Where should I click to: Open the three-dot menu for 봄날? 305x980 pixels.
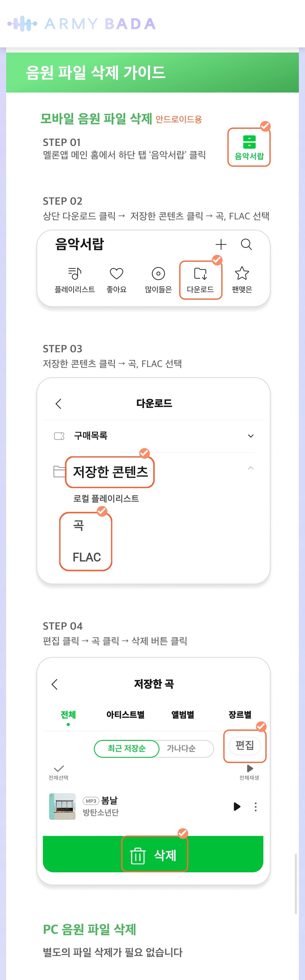[255, 807]
